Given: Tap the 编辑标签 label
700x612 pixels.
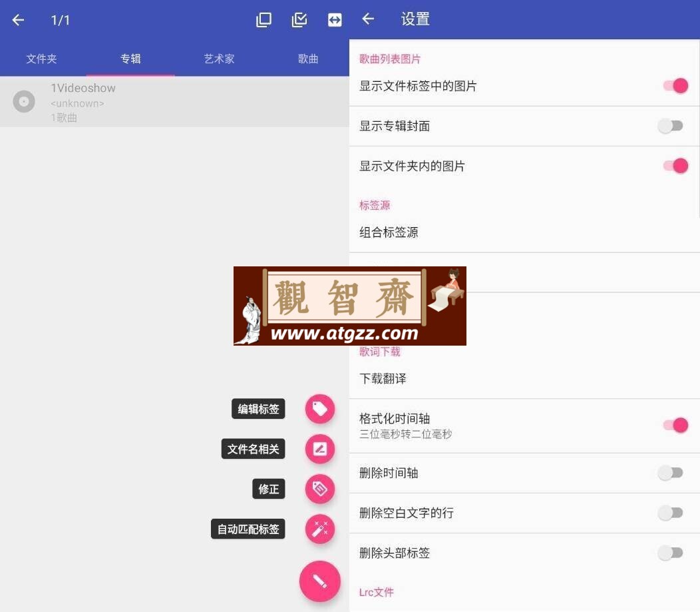Looking at the screenshot, I should [x=258, y=409].
